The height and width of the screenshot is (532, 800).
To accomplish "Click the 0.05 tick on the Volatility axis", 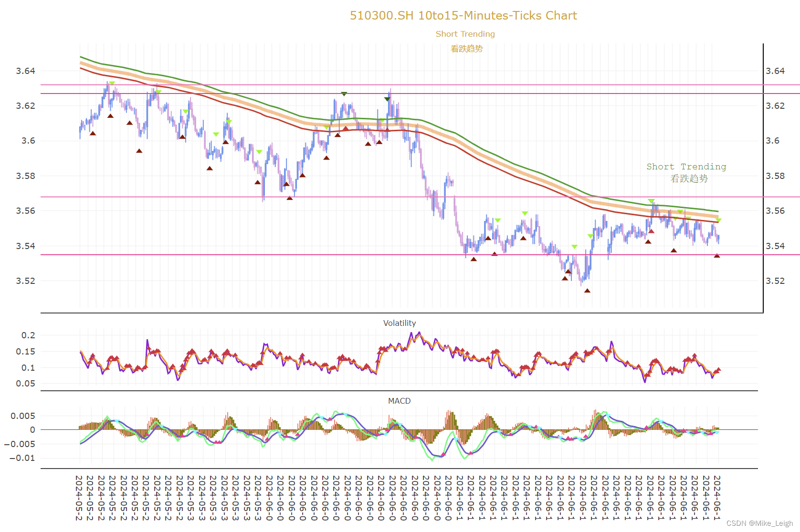I will (x=26, y=384).
